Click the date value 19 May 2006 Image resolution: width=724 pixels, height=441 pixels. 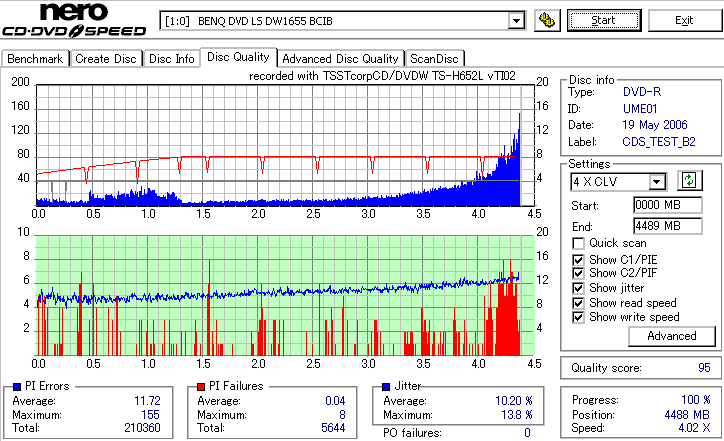click(x=655, y=125)
